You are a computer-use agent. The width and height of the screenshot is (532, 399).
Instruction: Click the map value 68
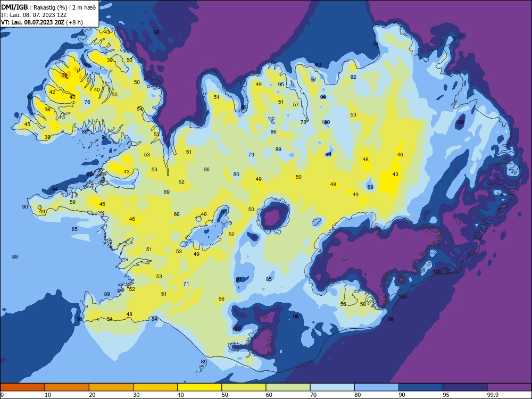click(177, 214)
